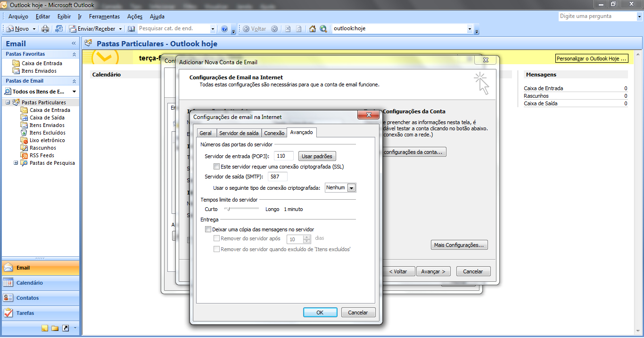Click Cancelar in Configurações de email na Internet dialog
Screen dimensions: 644x338
click(358, 313)
